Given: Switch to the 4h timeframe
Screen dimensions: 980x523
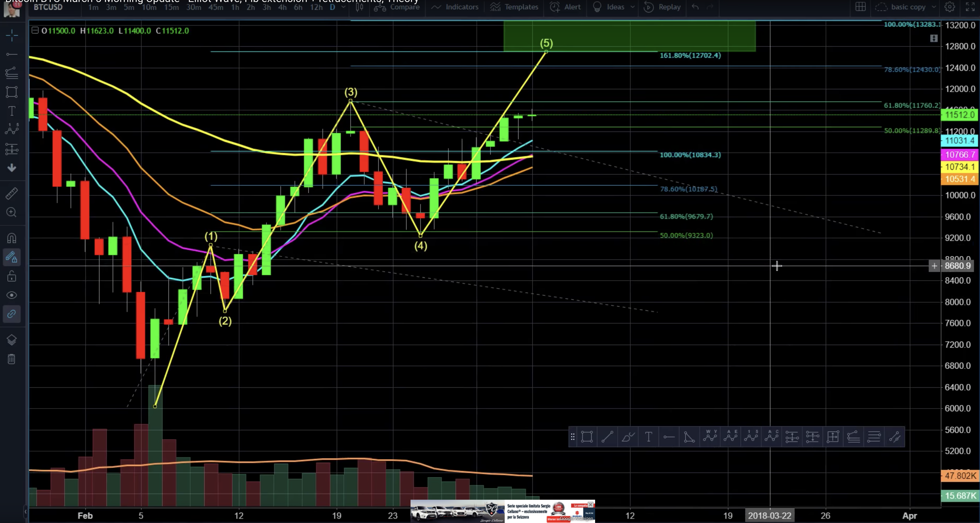Looking at the screenshot, I should click(282, 7).
